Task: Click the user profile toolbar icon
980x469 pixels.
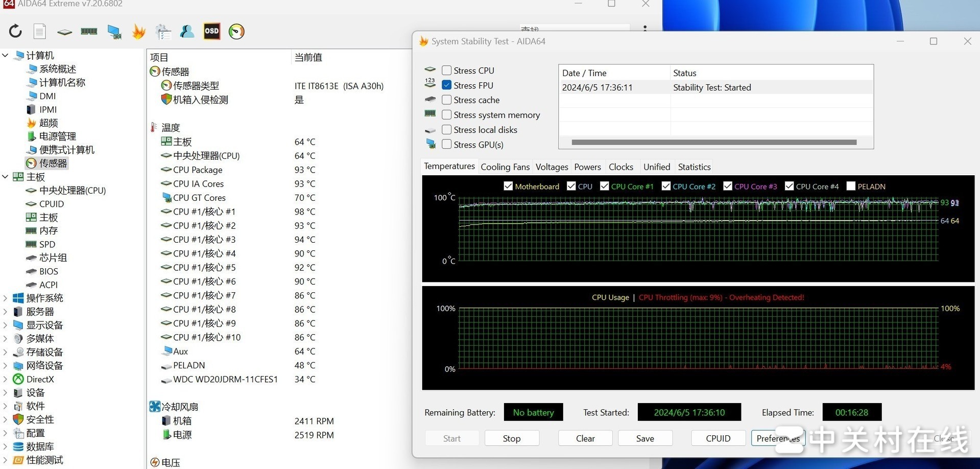Action: [x=187, y=31]
